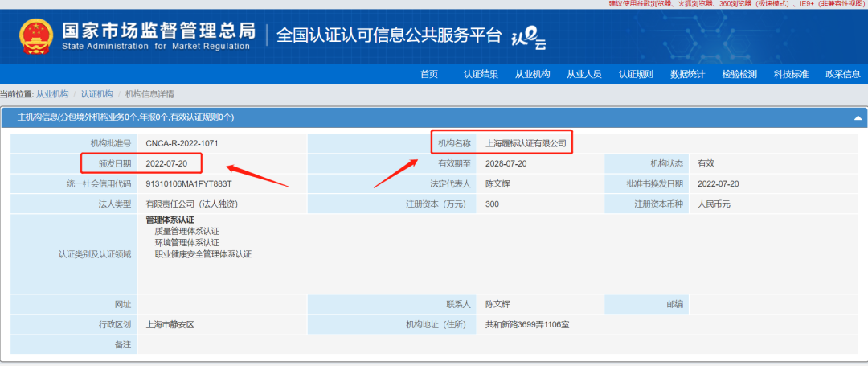The width and height of the screenshot is (868, 366).
Task: Click the district value 上海市静安区
Action: point(170,324)
